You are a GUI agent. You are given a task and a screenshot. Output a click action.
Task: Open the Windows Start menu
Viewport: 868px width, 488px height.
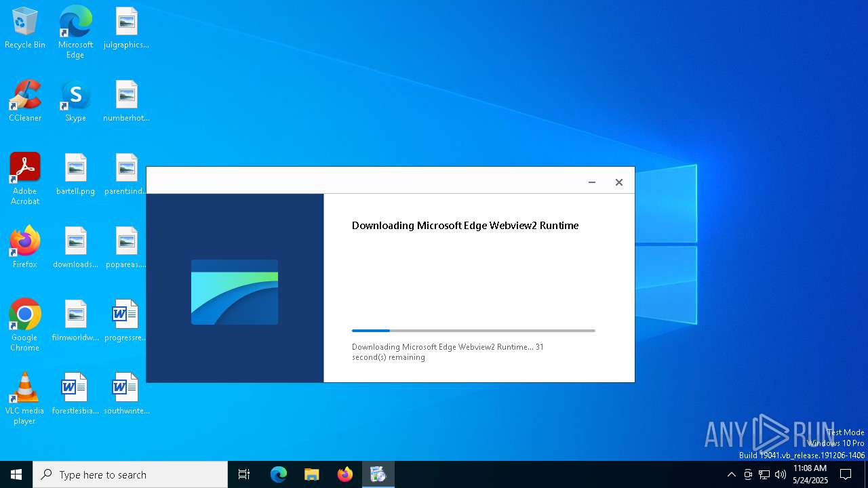pyautogui.click(x=16, y=474)
